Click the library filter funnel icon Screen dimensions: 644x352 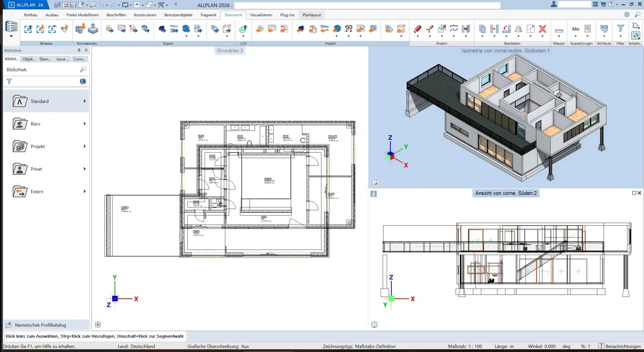pyautogui.click(x=9, y=81)
